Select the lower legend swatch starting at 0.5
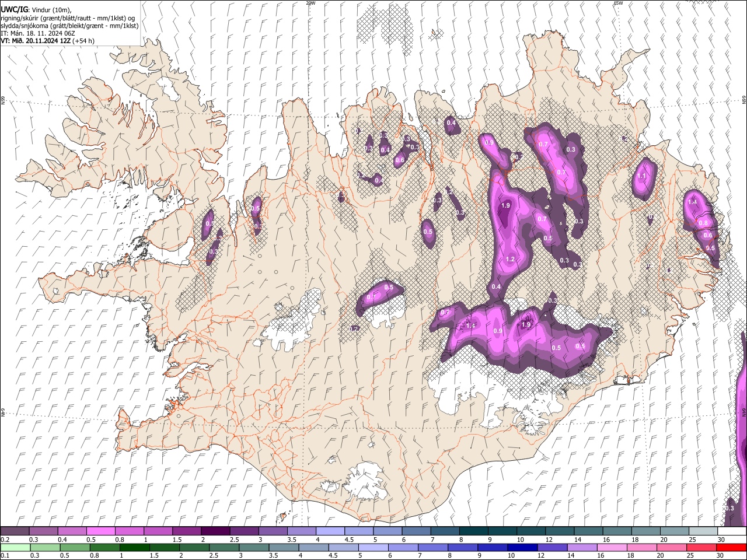Viewport: 747px width, 560px height. [x=75, y=548]
